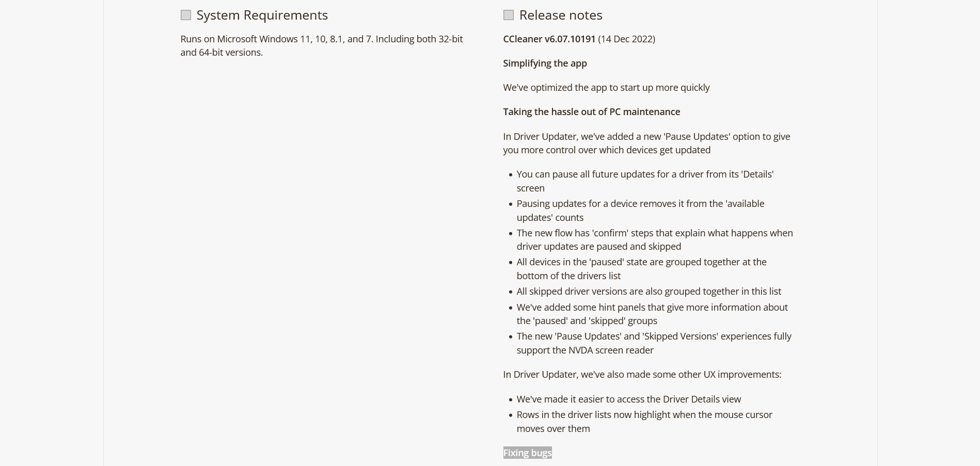
Task: Click the bullet about 'confirm' steps
Action: tap(654, 239)
